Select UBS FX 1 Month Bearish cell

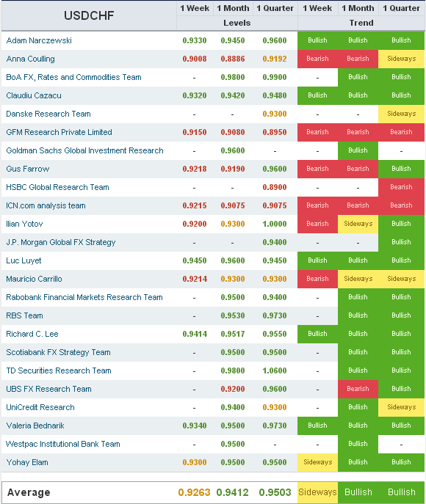pos(358,389)
